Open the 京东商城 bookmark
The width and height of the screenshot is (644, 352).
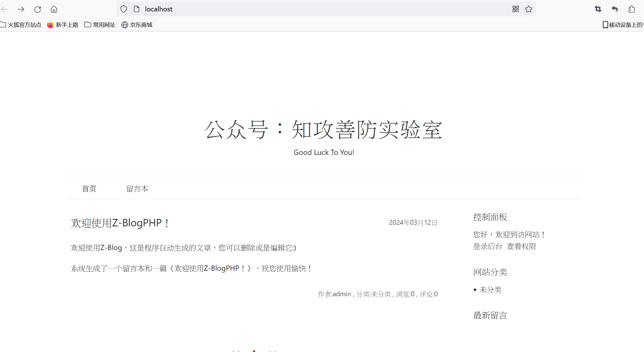click(x=137, y=25)
